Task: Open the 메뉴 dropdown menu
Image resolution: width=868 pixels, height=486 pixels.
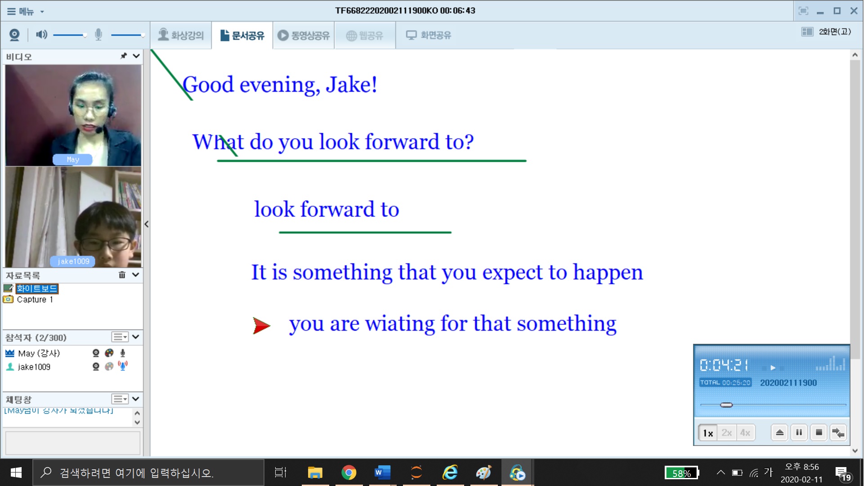Action: tap(26, 11)
